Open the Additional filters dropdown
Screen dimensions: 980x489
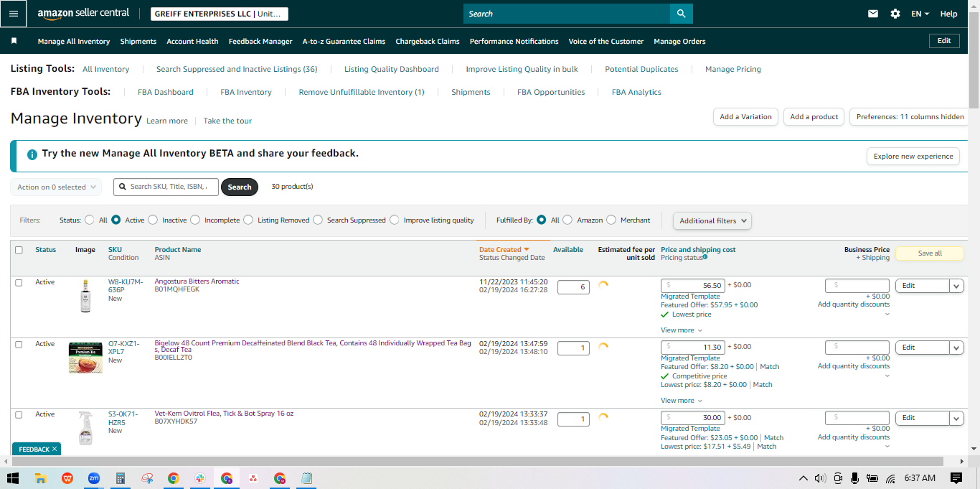712,221
